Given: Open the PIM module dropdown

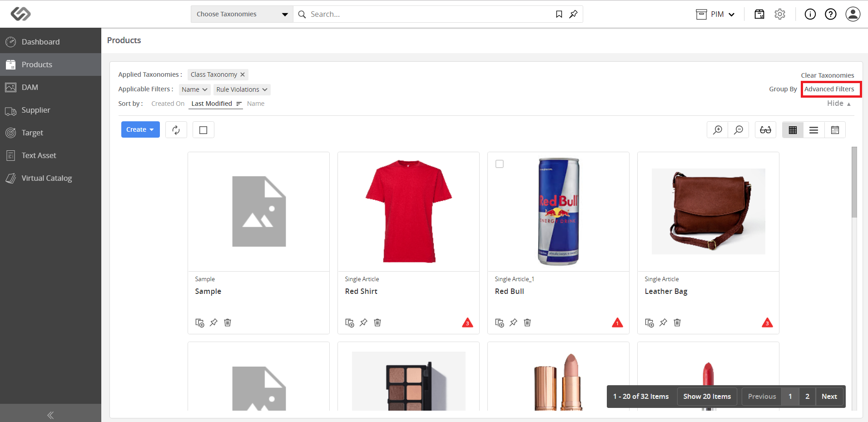Looking at the screenshot, I should click(x=715, y=14).
